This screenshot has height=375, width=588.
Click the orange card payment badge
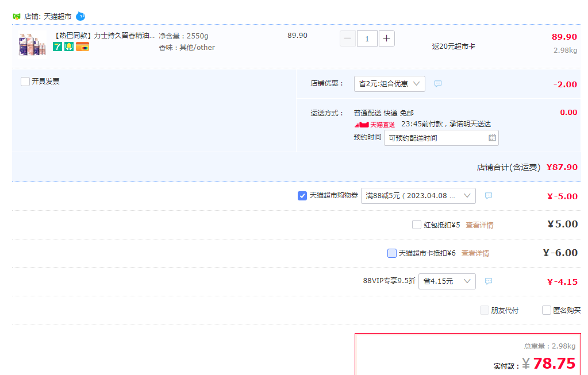point(83,47)
